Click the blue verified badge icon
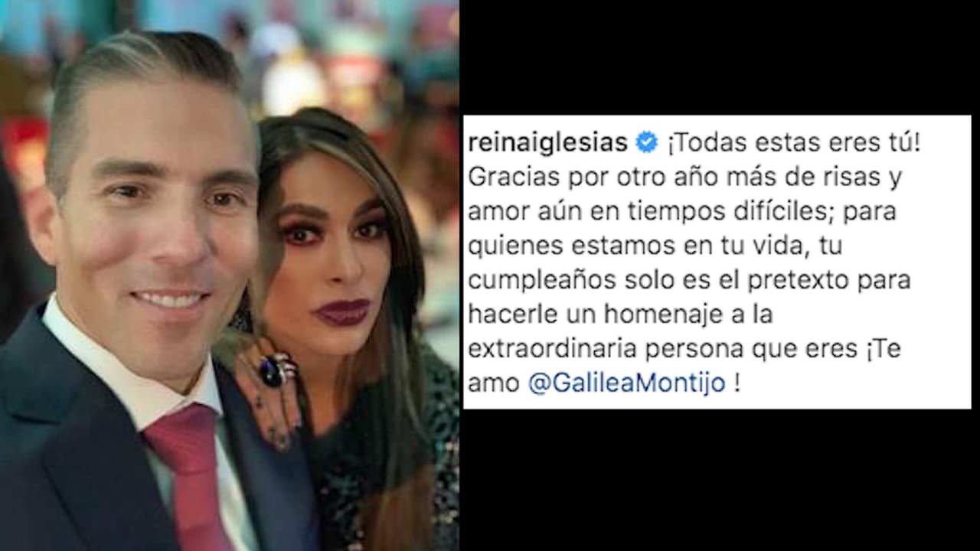Image resolution: width=980 pixels, height=551 pixels. point(647,142)
